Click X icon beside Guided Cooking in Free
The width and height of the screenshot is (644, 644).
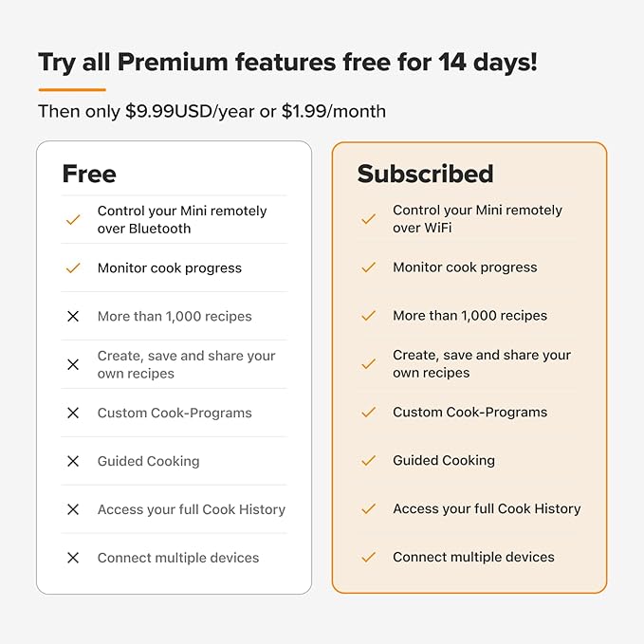click(73, 462)
